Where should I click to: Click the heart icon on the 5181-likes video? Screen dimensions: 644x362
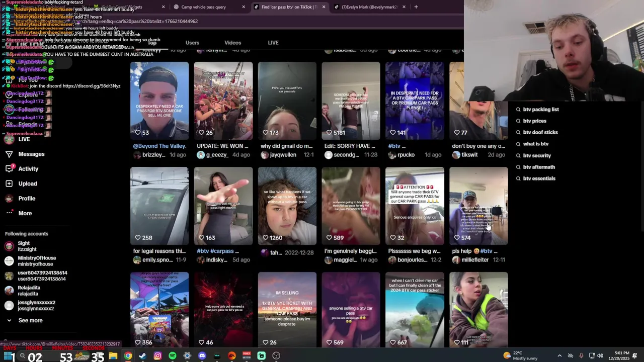(329, 133)
